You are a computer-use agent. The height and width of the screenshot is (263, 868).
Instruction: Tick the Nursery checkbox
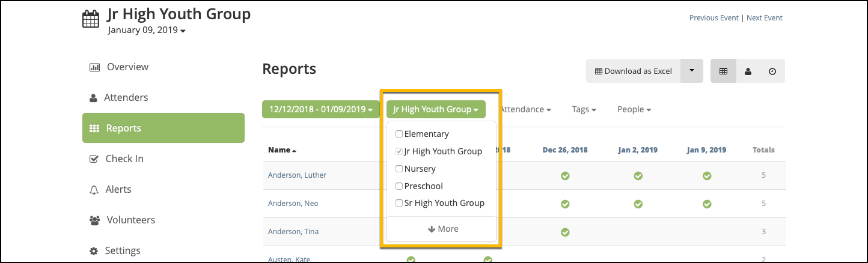(399, 169)
